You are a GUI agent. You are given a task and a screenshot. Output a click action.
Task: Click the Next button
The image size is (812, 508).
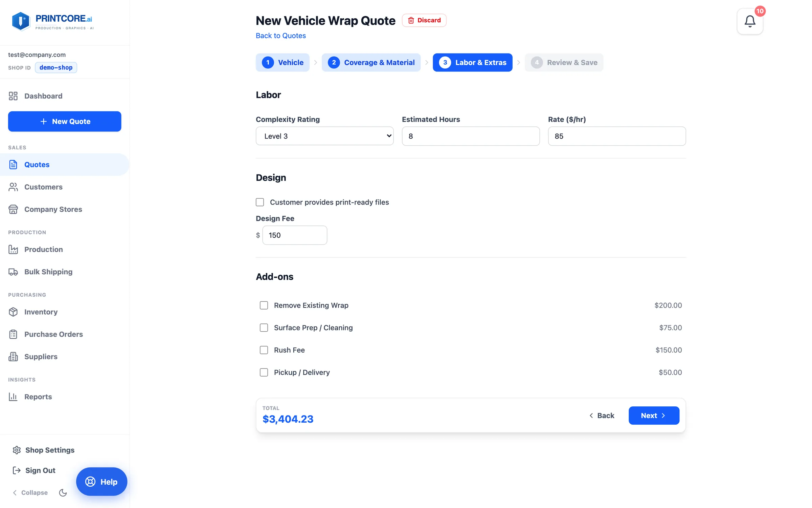(x=654, y=416)
